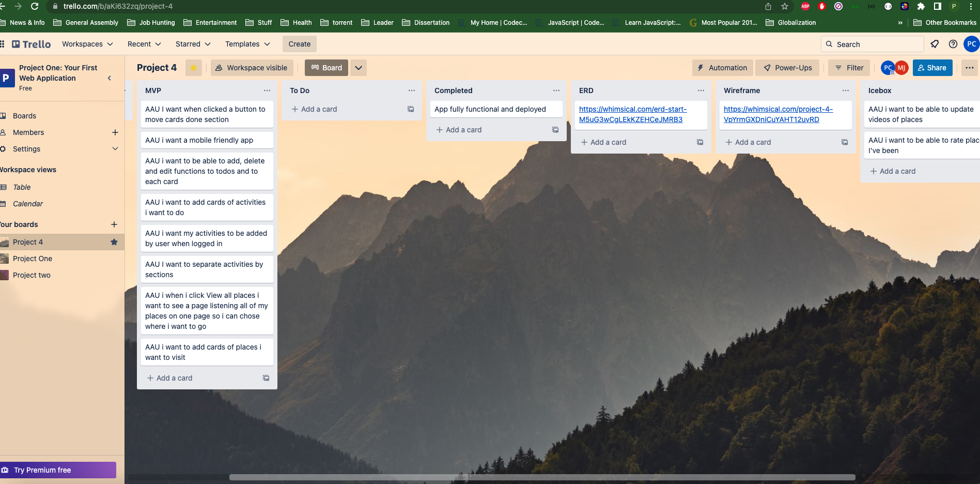Show hidden bookmarks overflow chevron
980x484 pixels.
(900, 23)
